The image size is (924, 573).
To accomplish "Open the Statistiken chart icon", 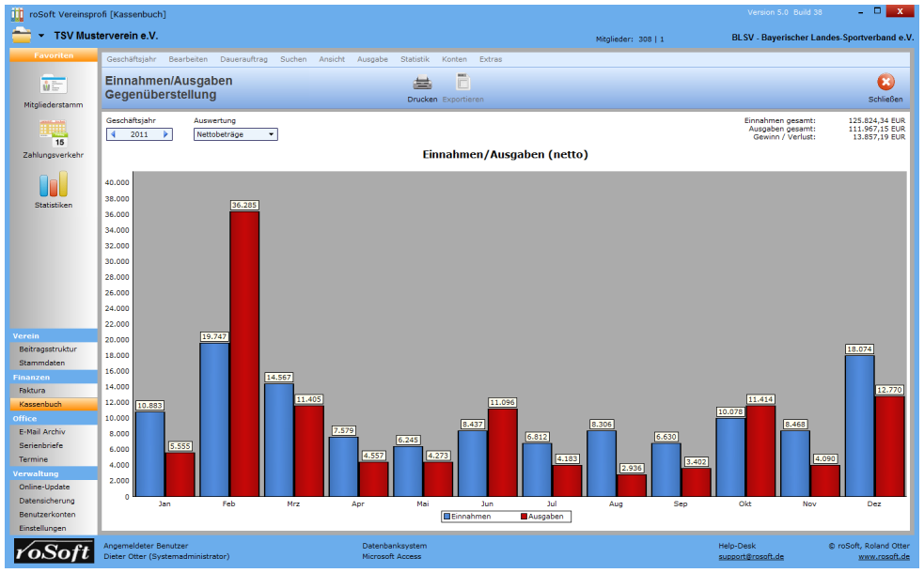I will pyautogui.click(x=53, y=184).
